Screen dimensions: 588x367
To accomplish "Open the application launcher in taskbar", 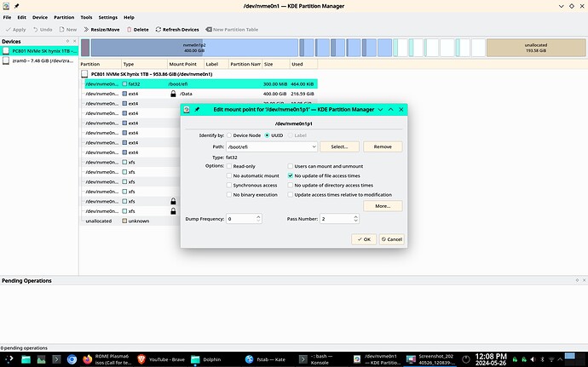I will coord(9,359).
